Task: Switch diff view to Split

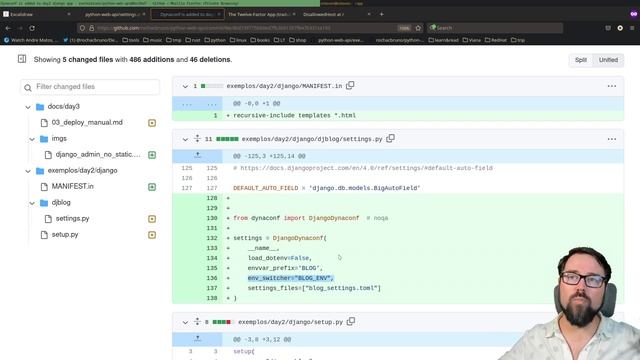Action: tap(580, 60)
